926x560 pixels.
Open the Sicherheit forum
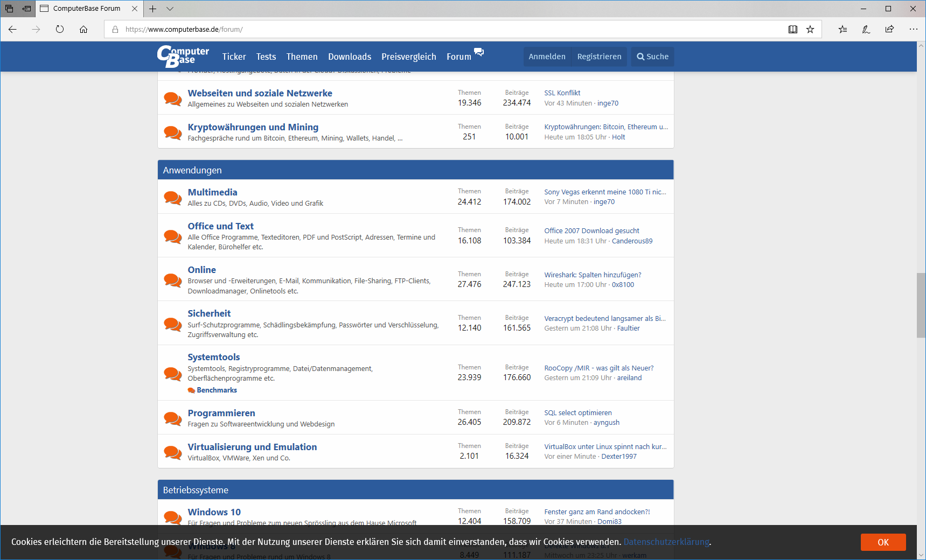[209, 313]
